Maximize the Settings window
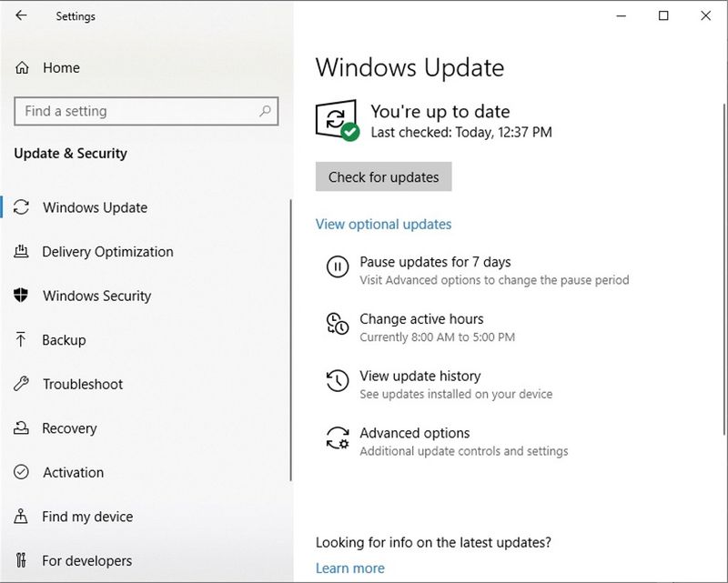Image resolution: width=728 pixels, height=583 pixels. [663, 15]
